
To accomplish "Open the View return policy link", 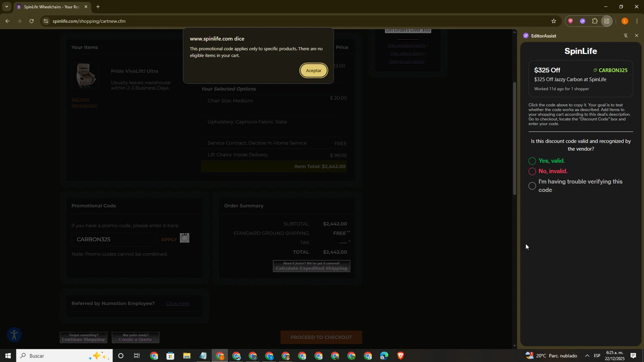I will 407,54.
